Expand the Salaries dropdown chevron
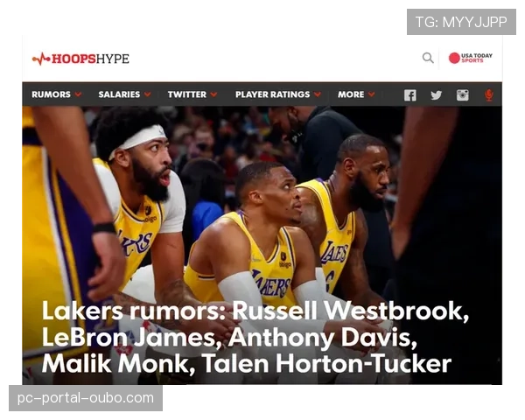This screenshot has width=525, height=420. pyautogui.click(x=148, y=94)
